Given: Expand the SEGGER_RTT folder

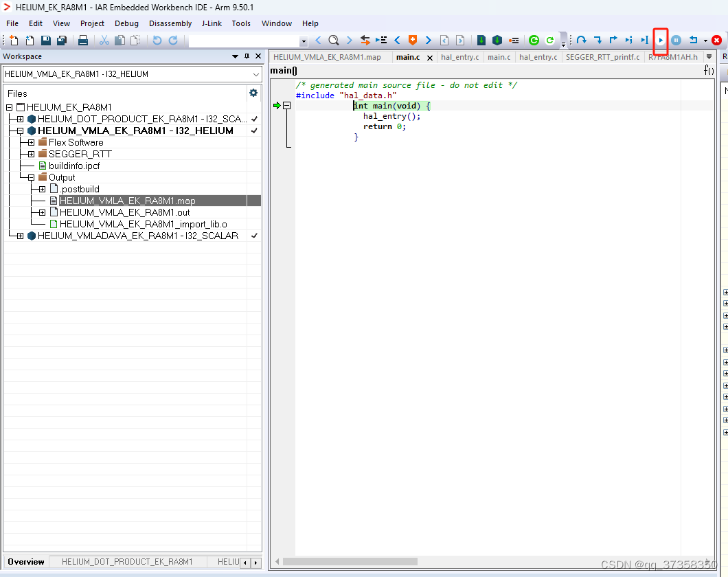Looking at the screenshot, I should [x=31, y=154].
